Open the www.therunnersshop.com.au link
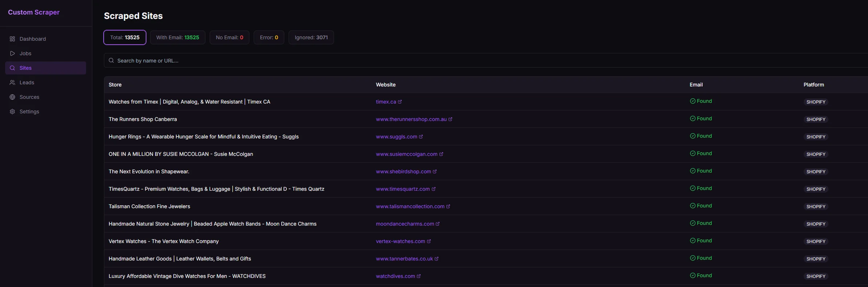Image resolution: width=868 pixels, height=287 pixels. (x=411, y=119)
